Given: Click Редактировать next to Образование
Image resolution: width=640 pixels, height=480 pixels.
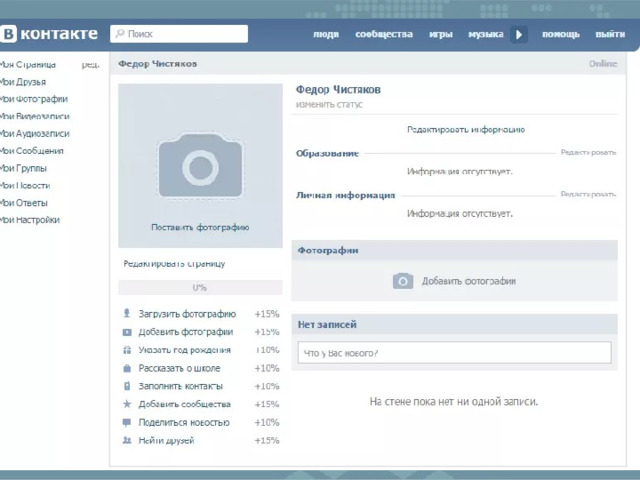Looking at the screenshot, I should click(x=588, y=153).
